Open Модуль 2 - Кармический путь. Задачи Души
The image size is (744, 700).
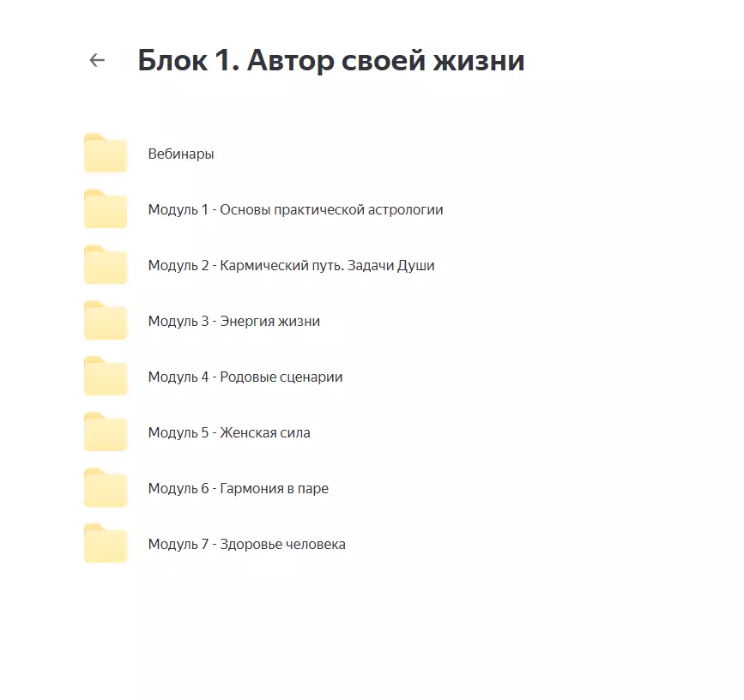(x=292, y=265)
